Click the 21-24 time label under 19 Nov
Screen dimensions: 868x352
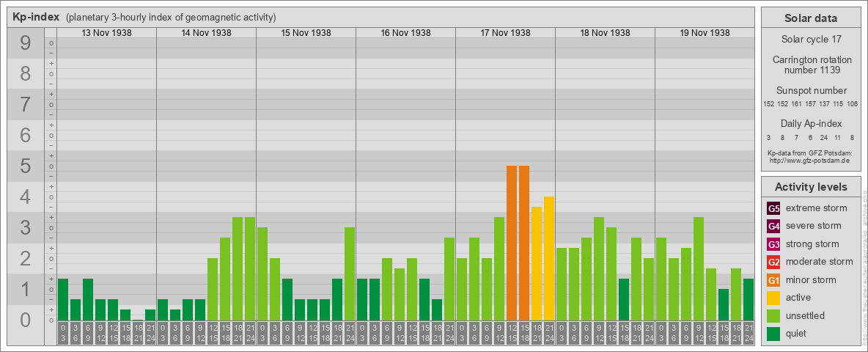(x=749, y=334)
